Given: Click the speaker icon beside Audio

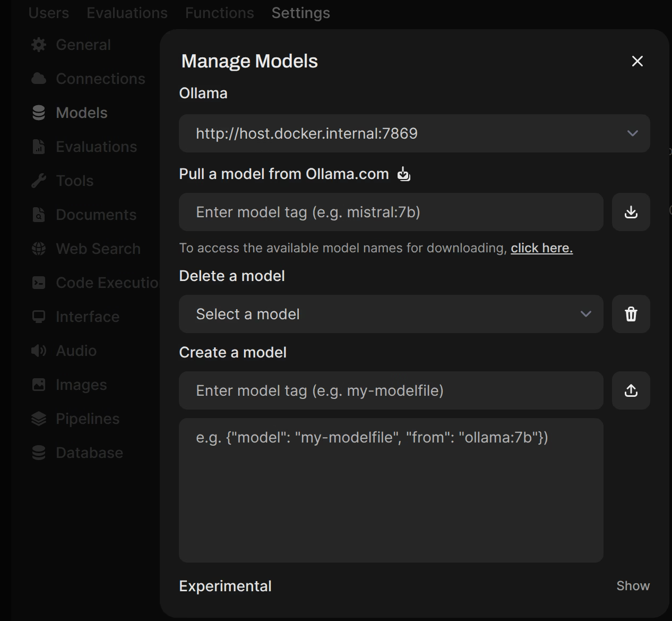Looking at the screenshot, I should pos(39,351).
